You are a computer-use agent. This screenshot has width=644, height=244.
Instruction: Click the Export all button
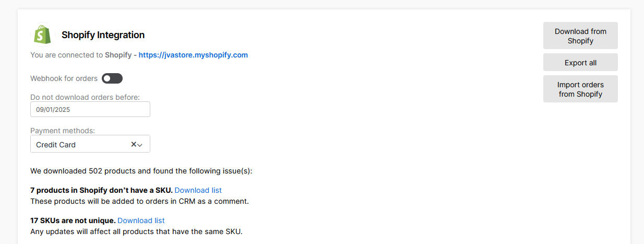tap(580, 63)
